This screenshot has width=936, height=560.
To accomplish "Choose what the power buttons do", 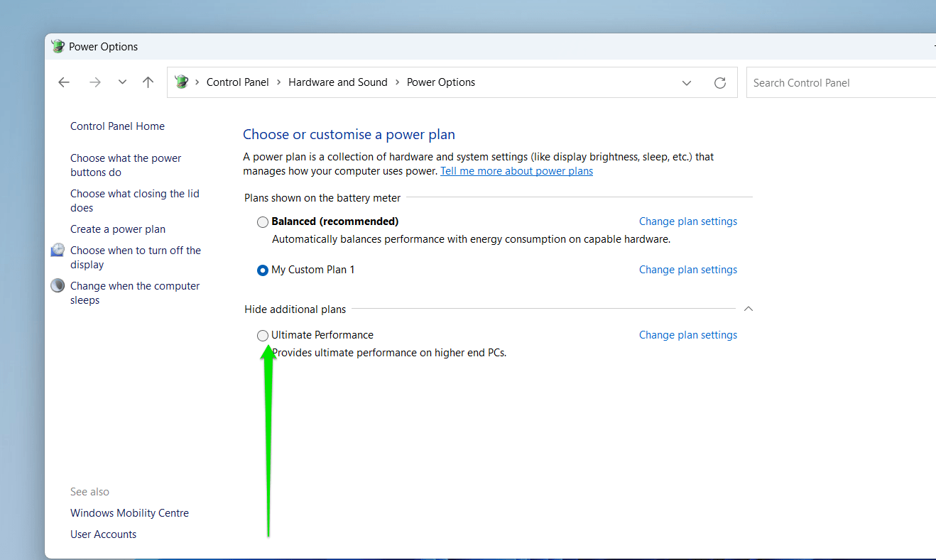I will (126, 165).
